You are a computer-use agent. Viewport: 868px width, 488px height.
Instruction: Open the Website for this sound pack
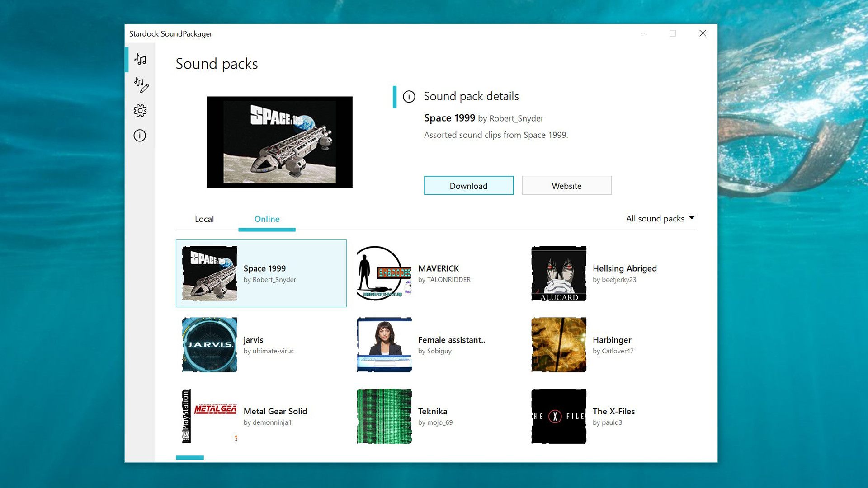pyautogui.click(x=566, y=185)
